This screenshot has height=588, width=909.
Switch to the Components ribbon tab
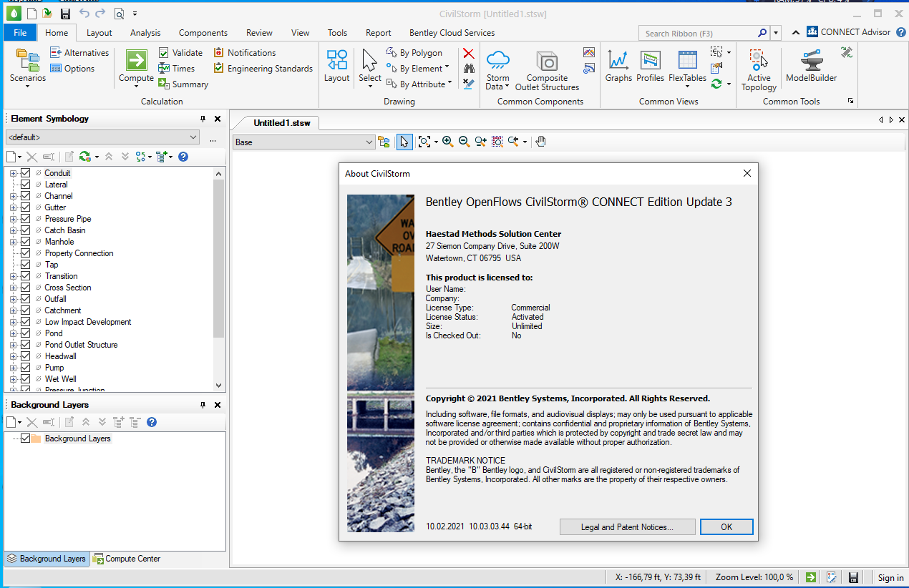tap(203, 32)
